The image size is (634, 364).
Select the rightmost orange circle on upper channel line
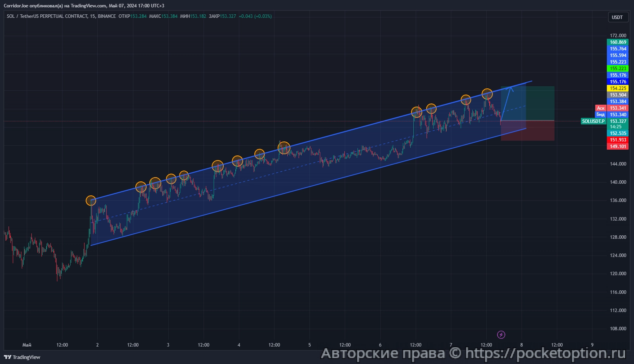pyautogui.click(x=487, y=93)
